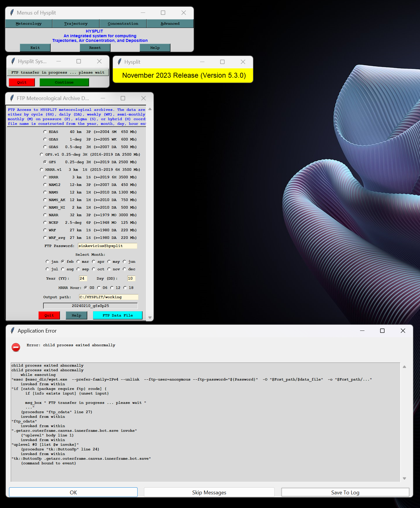Select HRRR Hour 12 radio button
420x508 pixels.
click(x=112, y=288)
